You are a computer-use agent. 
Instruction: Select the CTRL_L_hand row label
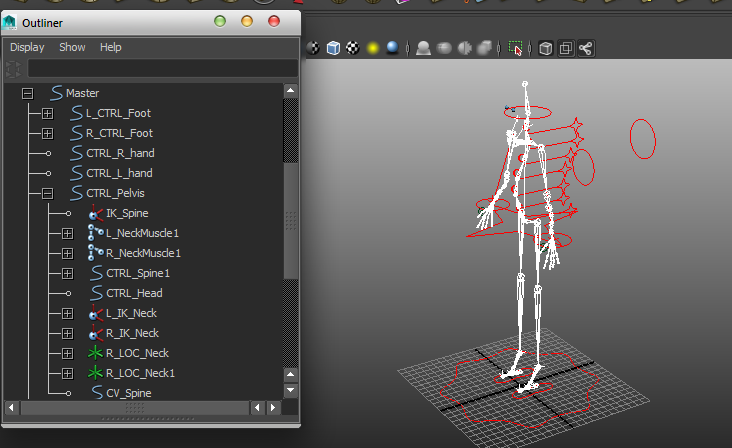point(119,174)
